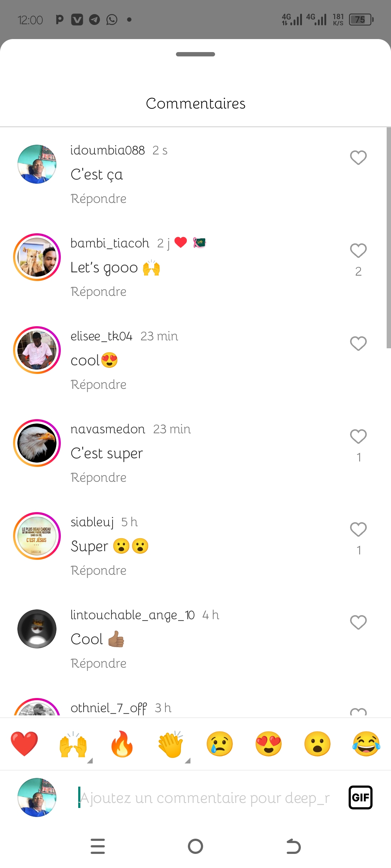Open navasmedon's profile via username
This screenshot has height=868, width=391.
[x=108, y=429]
